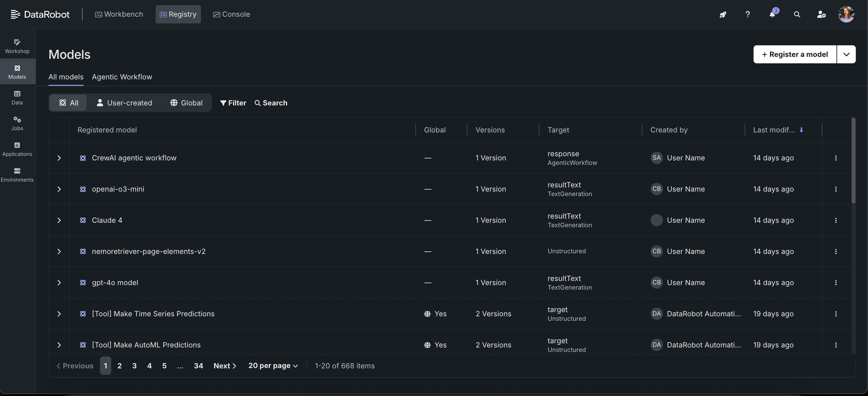
Task: Go to page 4
Action: (149, 366)
